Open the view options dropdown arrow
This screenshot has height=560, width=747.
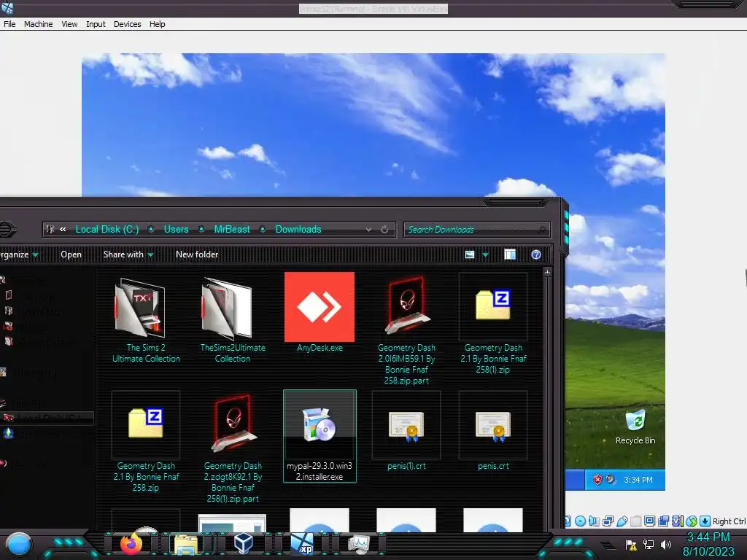coord(485,254)
